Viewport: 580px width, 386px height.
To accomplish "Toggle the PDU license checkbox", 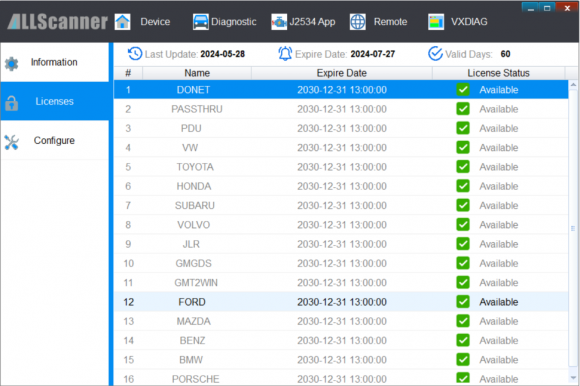I will 463,128.
